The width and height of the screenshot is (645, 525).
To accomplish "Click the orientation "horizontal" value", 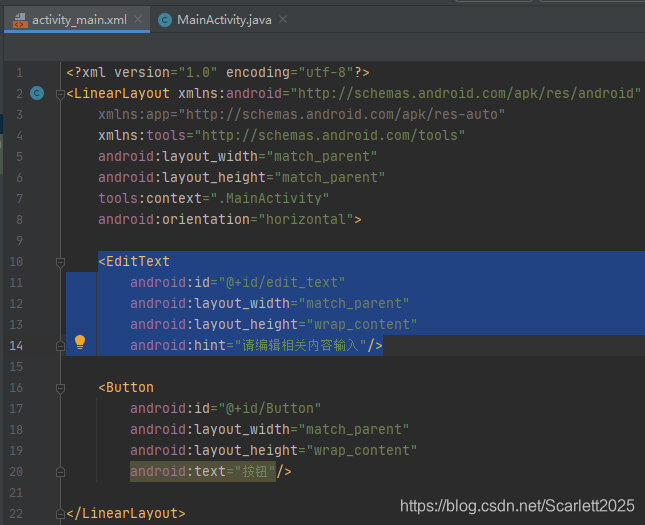I will [x=306, y=219].
